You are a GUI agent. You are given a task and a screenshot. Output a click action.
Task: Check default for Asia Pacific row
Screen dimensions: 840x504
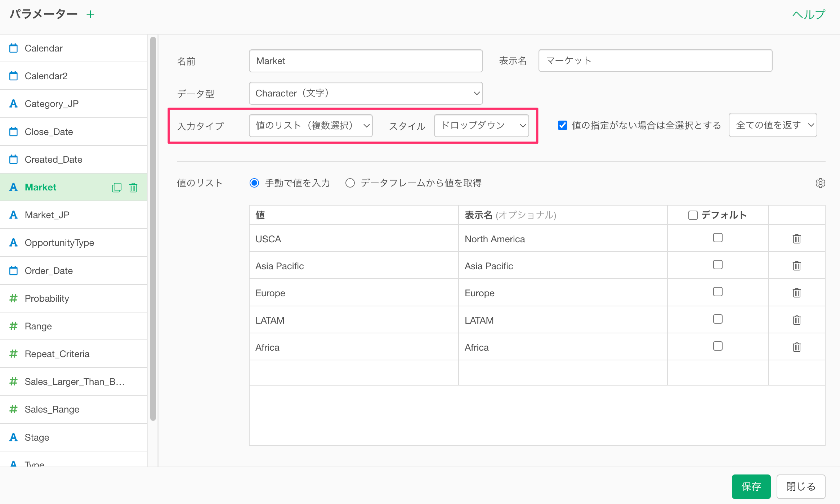(x=718, y=265)
